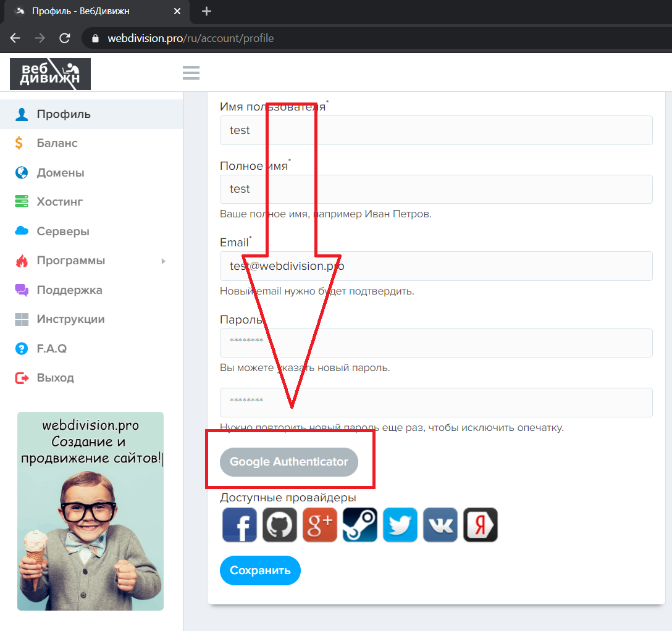Image resolution: width=672 pixels, height=631 pixels.
Task: Open a new browser tab
Action: tap(206, 11)
